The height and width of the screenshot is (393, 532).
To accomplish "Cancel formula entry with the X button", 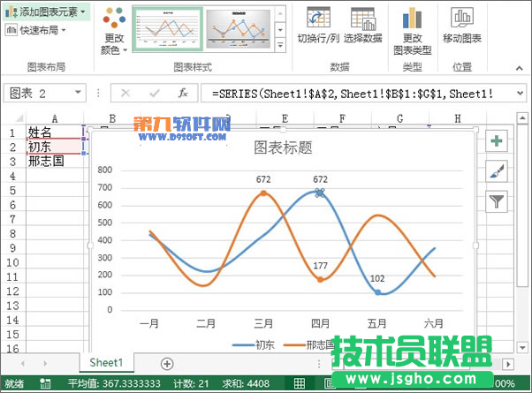I will [125, 93].
